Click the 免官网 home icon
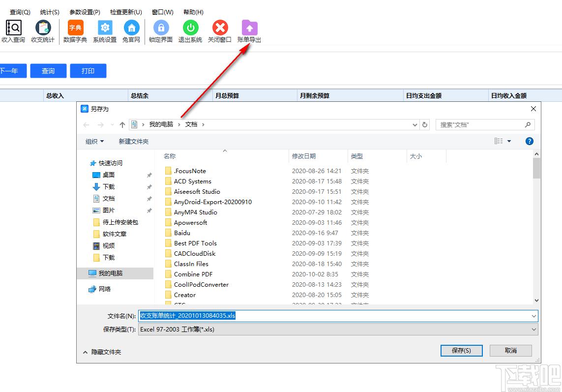The width and height of the screenshot is (562, 392). click(131, 28)
